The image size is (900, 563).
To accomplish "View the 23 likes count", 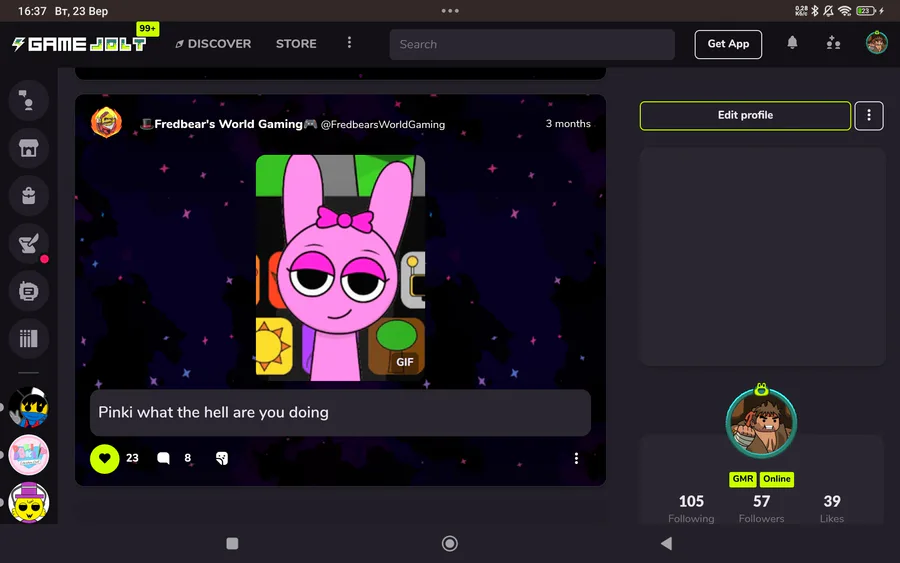I will [x=132, y=458].
